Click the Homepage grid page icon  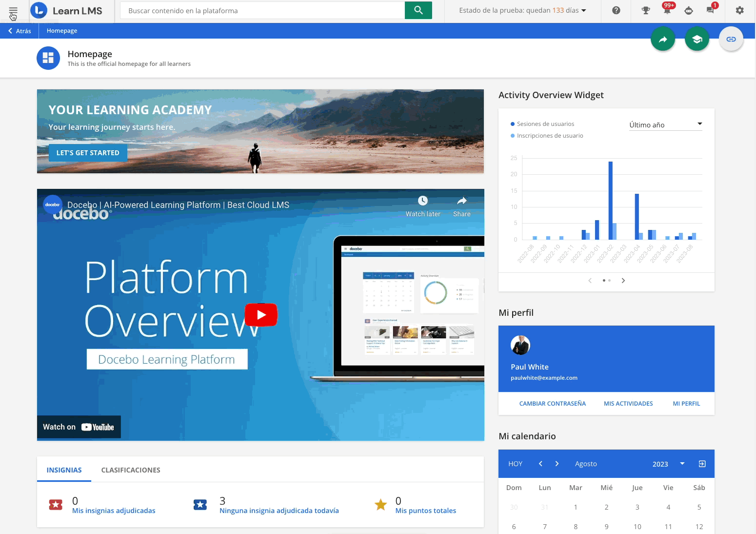pyautogui.click(x=48, y=58)
